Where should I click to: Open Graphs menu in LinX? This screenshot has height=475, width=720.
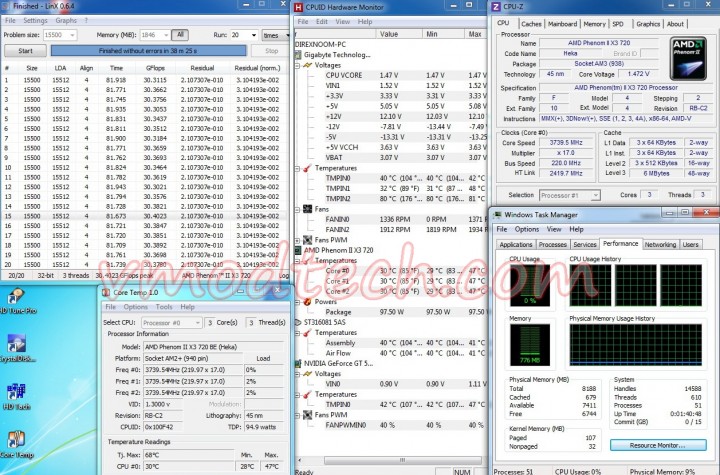point(66,21)
